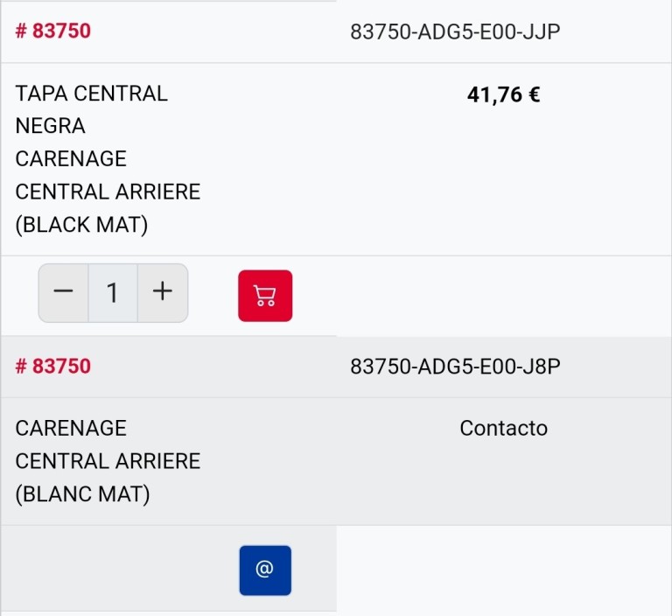
Task: Click CARENAGE in the black mat item
Action: [x=71, y=159]
